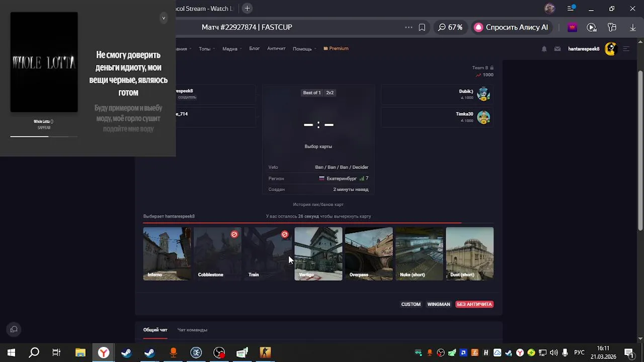This screenshot has width=644, height=362.
Task: Open the browser extensions panel icon
Action: pyautogui.click(x=612, y=27)
